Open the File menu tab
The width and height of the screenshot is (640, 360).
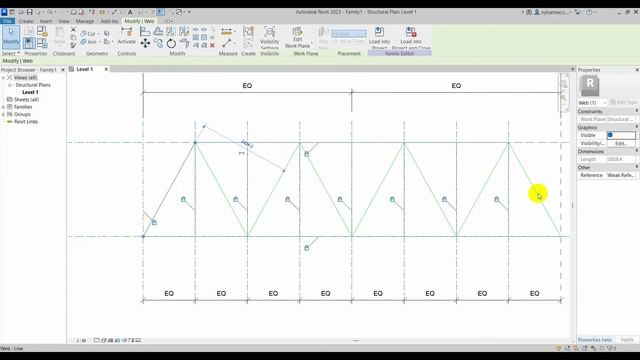coord(7,21)
